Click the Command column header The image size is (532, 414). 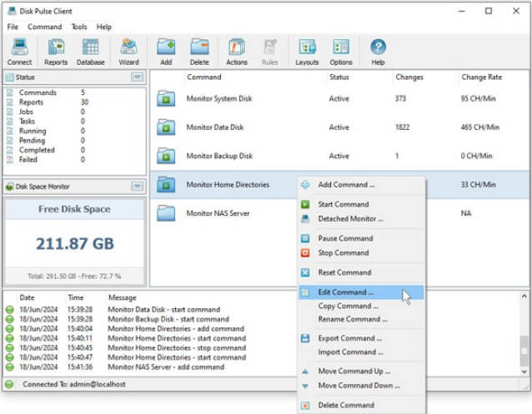204,77
